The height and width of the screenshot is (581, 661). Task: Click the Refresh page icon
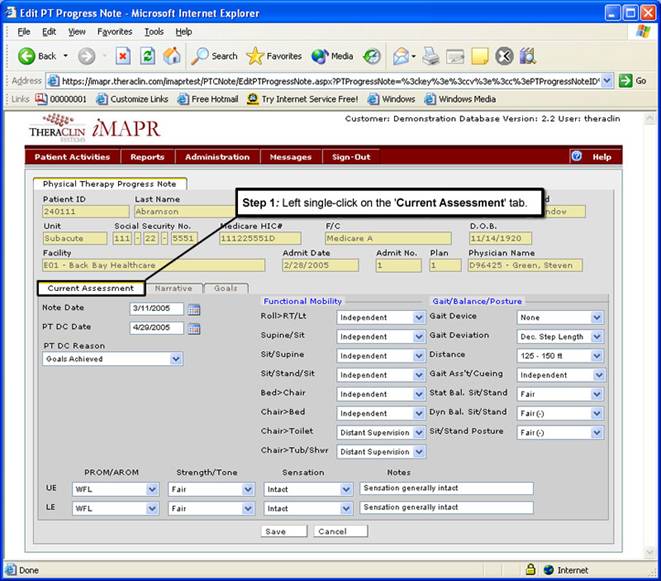pyautogui.click(x=148, y=56)
